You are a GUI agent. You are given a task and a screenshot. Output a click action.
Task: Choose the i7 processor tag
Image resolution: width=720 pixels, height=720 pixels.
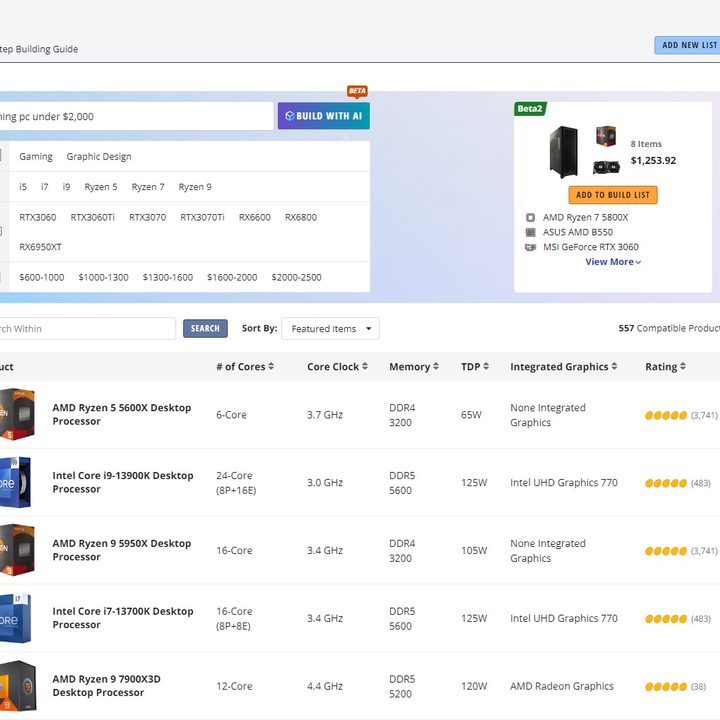[x=45, y=187]
